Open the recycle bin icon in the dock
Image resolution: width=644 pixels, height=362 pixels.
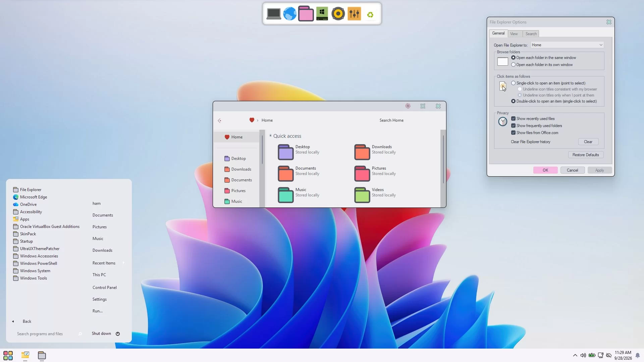click(x=370, y=15)
